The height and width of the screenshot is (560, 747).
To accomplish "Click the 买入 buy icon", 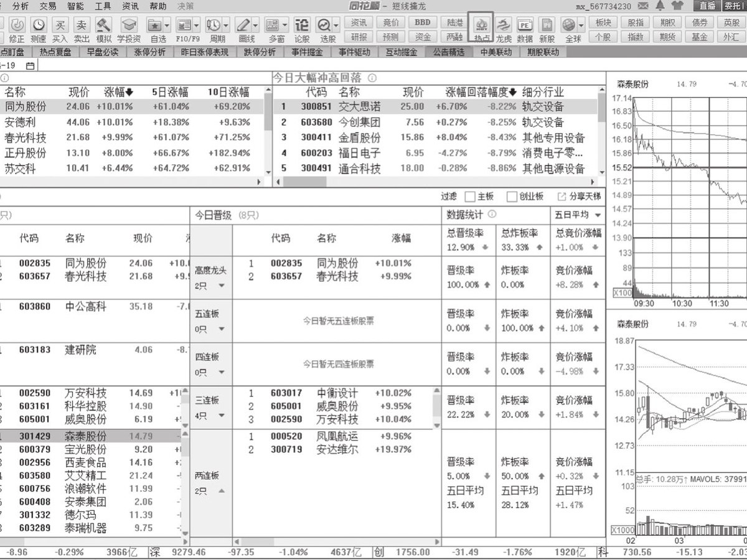I will coord(60,26).
